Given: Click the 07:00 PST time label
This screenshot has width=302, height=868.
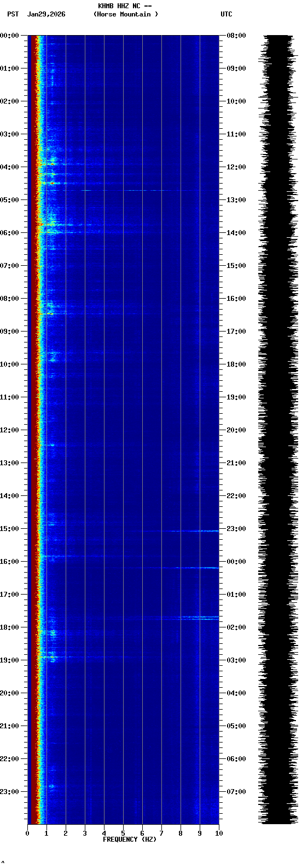Looking at the screenshot, I should [x=9, y=266].
